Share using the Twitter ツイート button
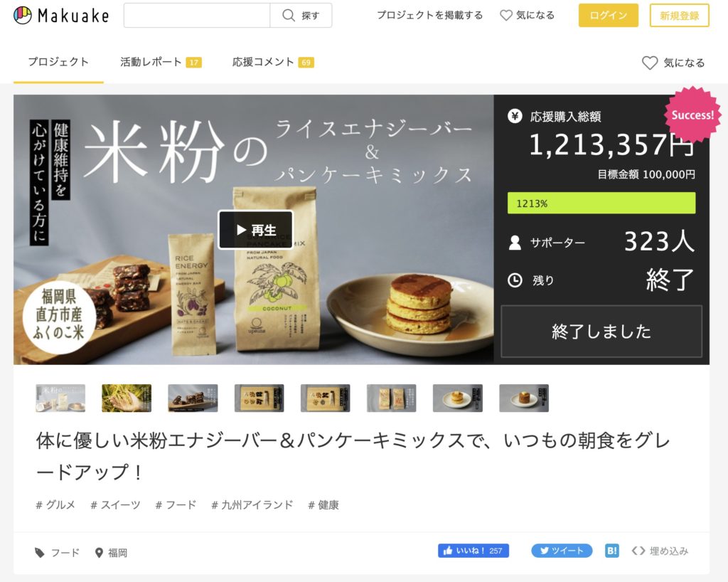 [562, 551]
